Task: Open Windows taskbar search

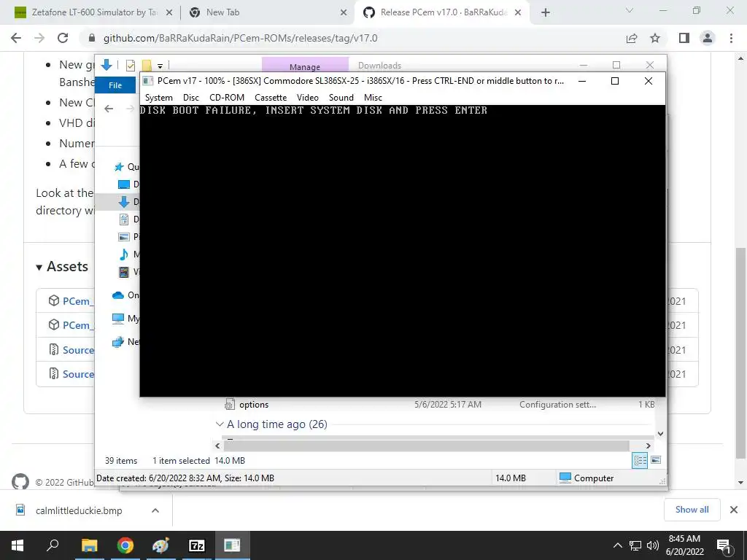Action: pos(53,545)
